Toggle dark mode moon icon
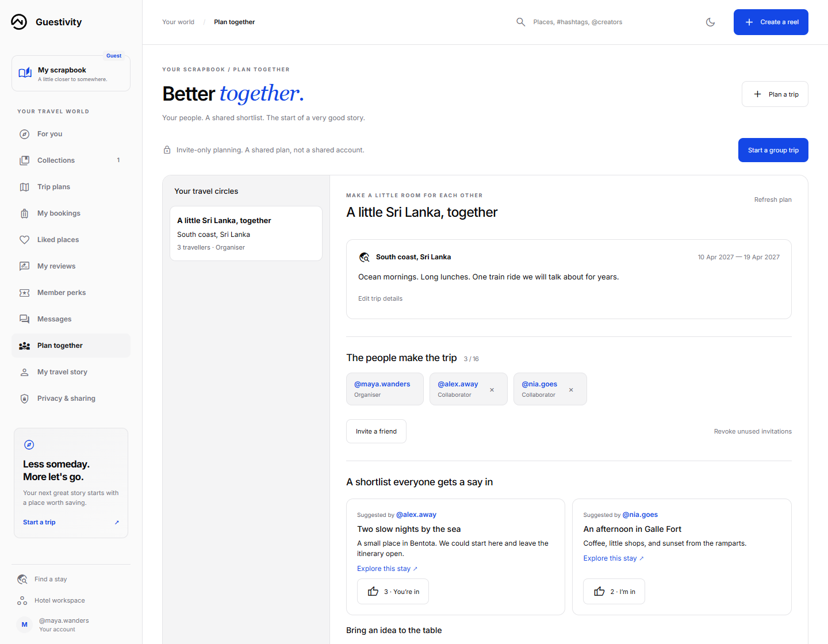The height and width of the screenshot is (644, 828). (x=711, y=22)
